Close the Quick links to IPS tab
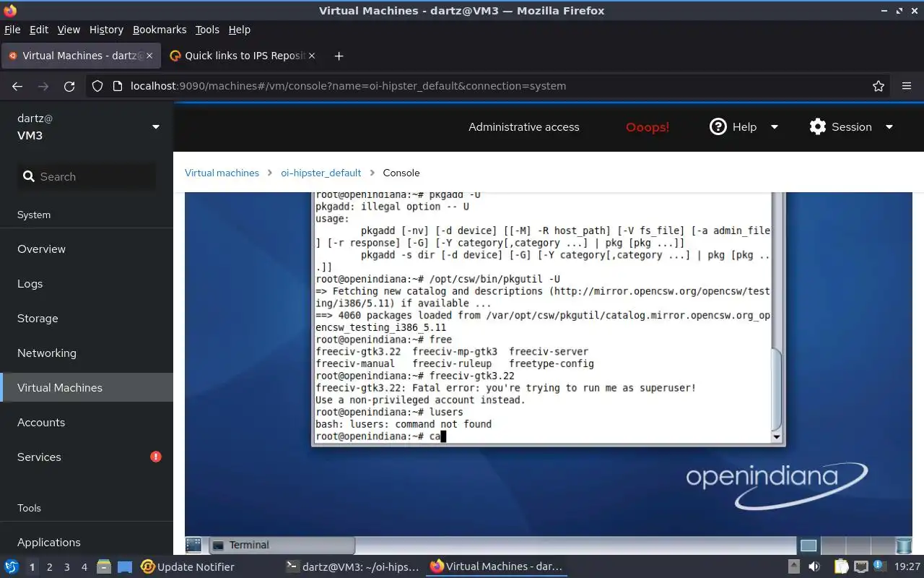The image size is (924, 578). pos(311,56)
